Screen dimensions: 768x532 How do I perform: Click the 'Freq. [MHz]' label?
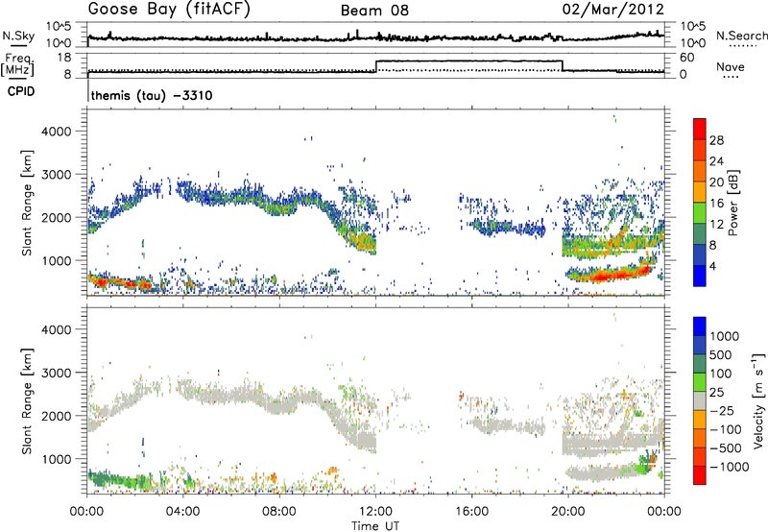(x=18, y=64)
